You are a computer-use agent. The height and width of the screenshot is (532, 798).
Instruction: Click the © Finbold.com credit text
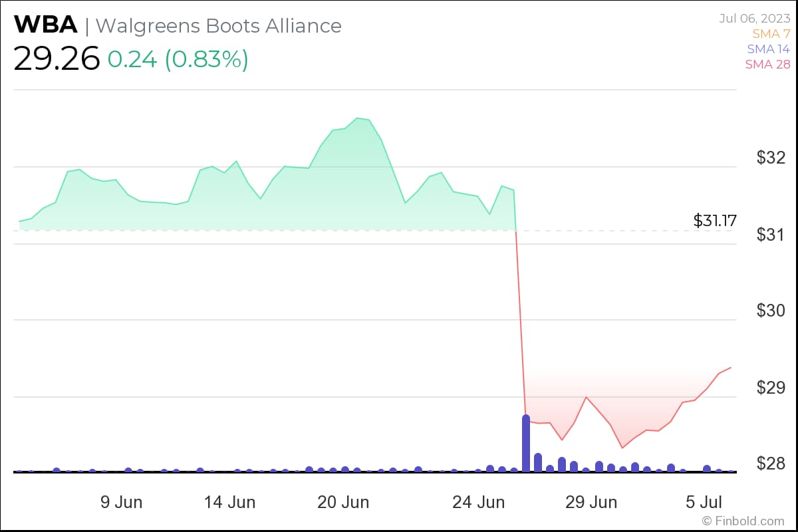743,521
